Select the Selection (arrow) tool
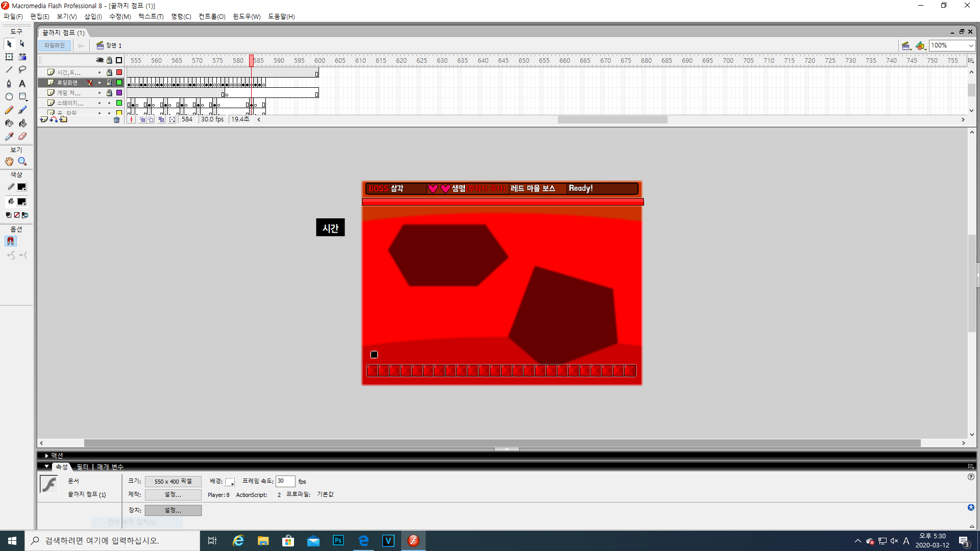980x551 pixels. pos(9,44)
